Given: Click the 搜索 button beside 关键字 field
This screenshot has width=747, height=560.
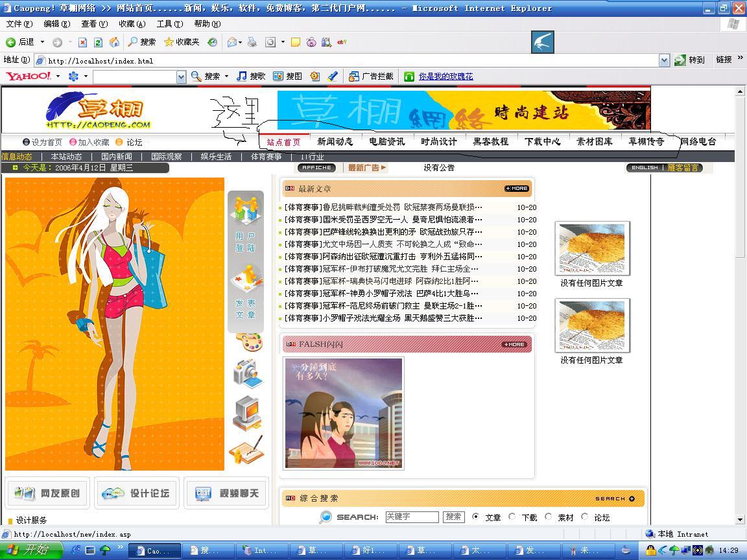Looking at the screenshot, I should [453, 517].
